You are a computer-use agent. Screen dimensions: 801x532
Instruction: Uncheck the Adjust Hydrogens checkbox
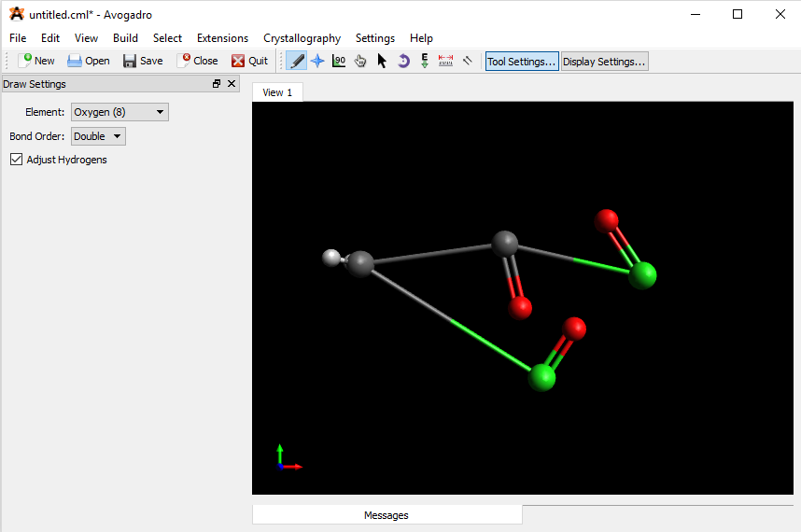(x=16, y=160)
